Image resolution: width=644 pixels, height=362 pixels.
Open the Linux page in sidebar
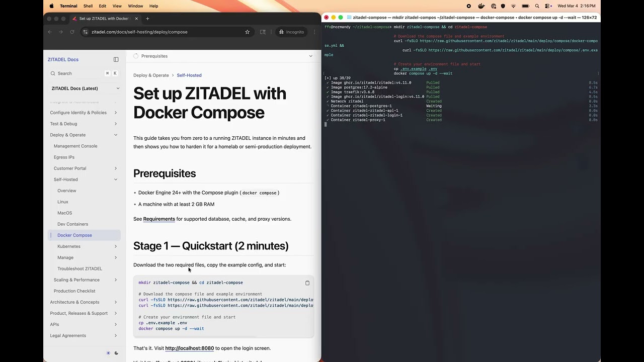(63, 202)
